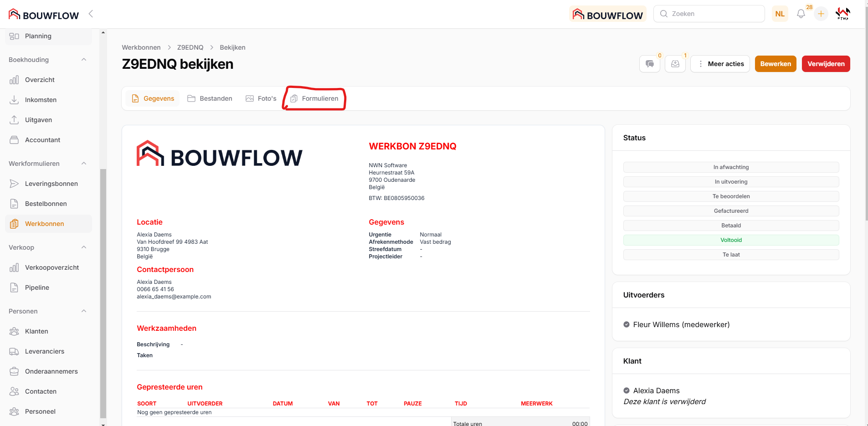Click the sidebar vertical scrollbar
This screenshot has height=426, width=868.
coord(103,292)
